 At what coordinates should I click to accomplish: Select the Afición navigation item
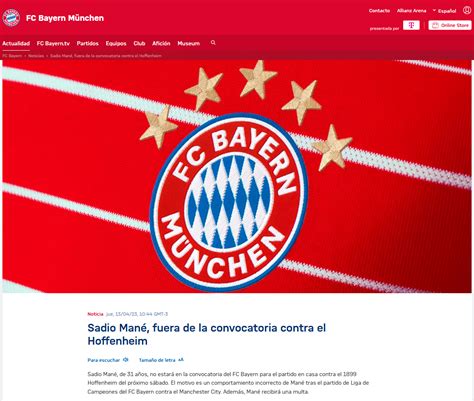(x=161, y=43)
